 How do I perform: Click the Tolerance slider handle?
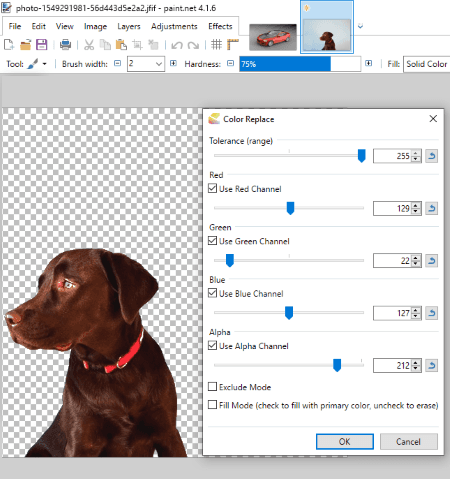click(x=361, y=156)
